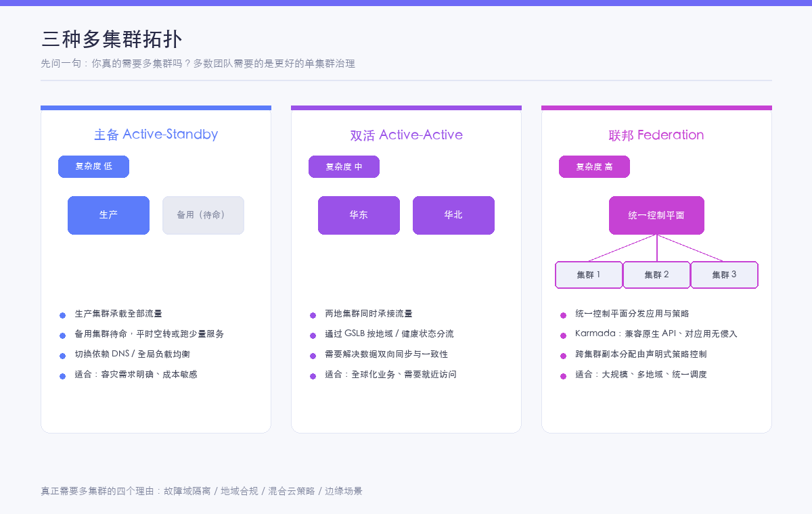This screenshot has width=812, height=514.
Task: Click the line 备用集群待命，平时空转或跑少量服务
Action: [150, 334]
